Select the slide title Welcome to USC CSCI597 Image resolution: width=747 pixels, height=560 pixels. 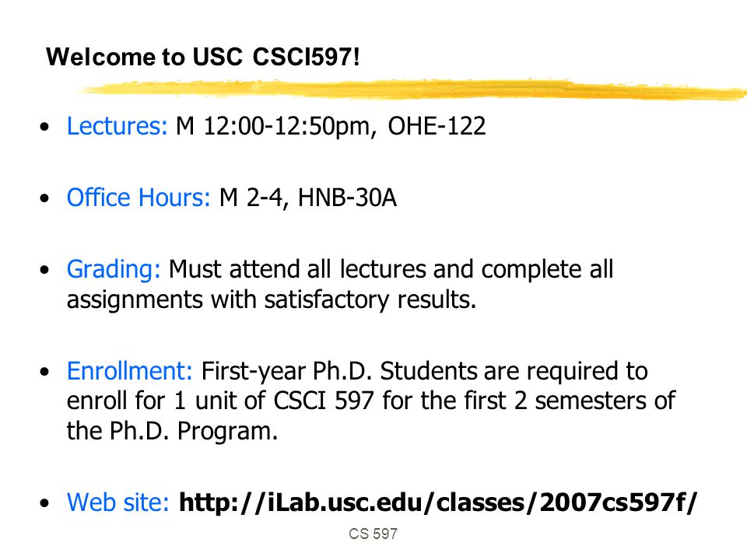203,57
